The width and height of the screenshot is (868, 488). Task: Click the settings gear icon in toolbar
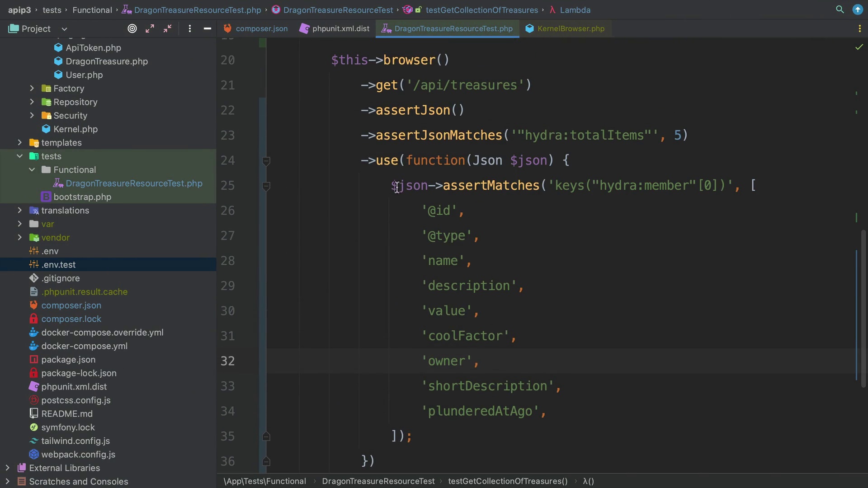click(x=191, y=28)
